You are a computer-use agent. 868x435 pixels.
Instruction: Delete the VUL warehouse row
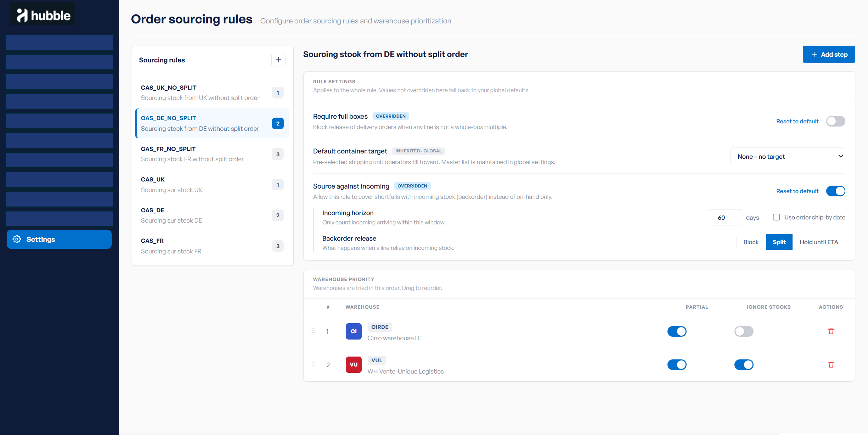pos(831,365)
